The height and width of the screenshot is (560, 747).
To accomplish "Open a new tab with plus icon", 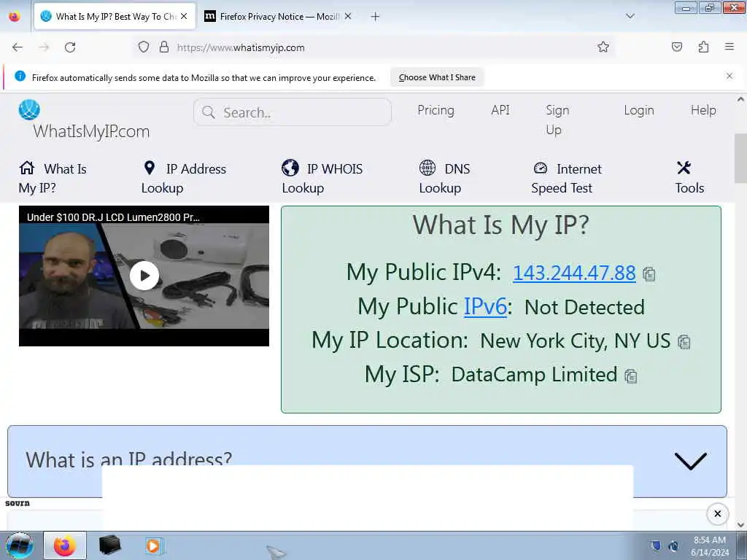I will click(x=376, y=17).
